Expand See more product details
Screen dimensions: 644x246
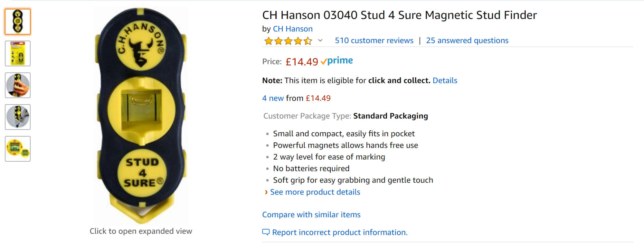pyautogui.click(x=315, y=192)
